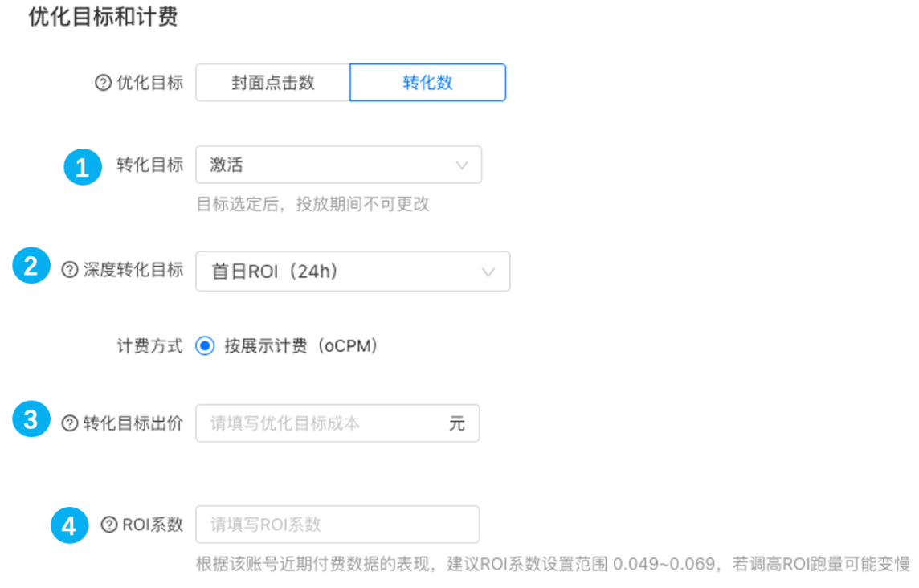The height and width of the screenshot is (588, 919).
Task: Select the 按展示计费（oCPM）radio button
Action: [205, 345]
